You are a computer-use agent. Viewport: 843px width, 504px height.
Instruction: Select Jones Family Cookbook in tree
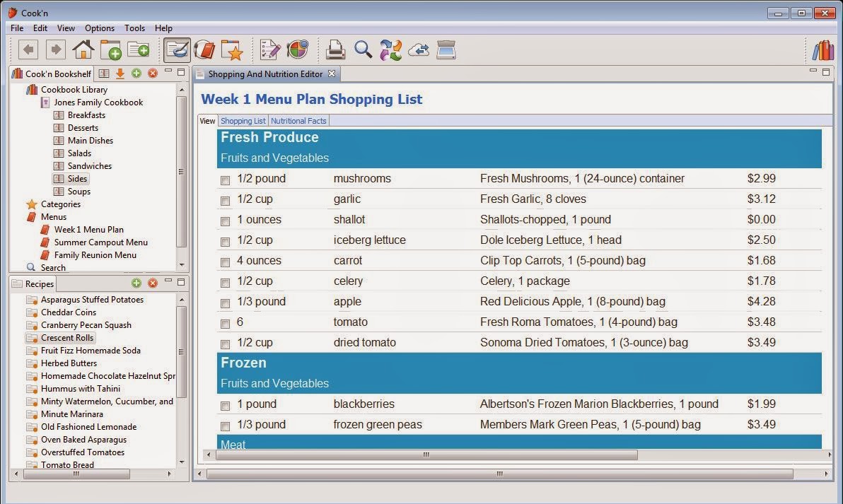(98, 102)
